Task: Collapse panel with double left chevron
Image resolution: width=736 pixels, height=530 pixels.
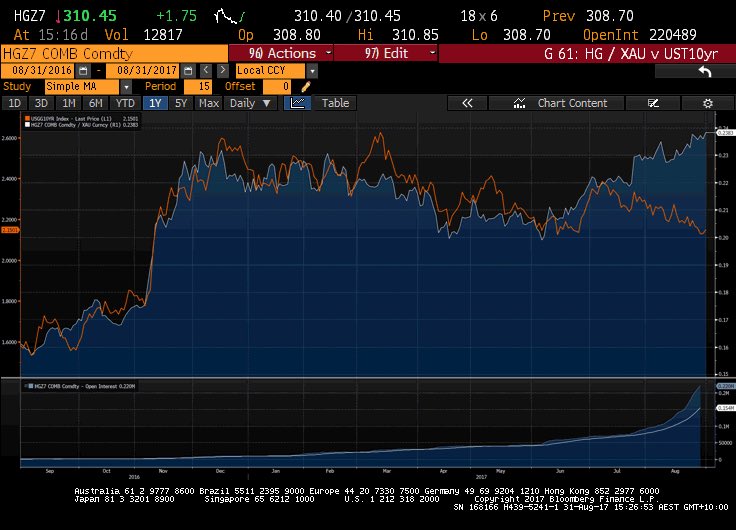Action: [x=467, y=103]
